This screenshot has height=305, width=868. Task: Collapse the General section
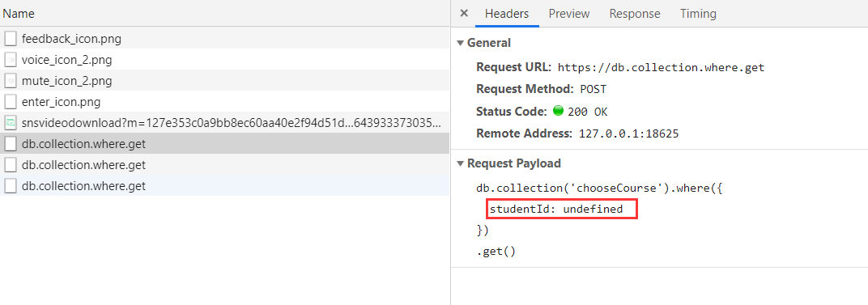click(x=460, y=43)
